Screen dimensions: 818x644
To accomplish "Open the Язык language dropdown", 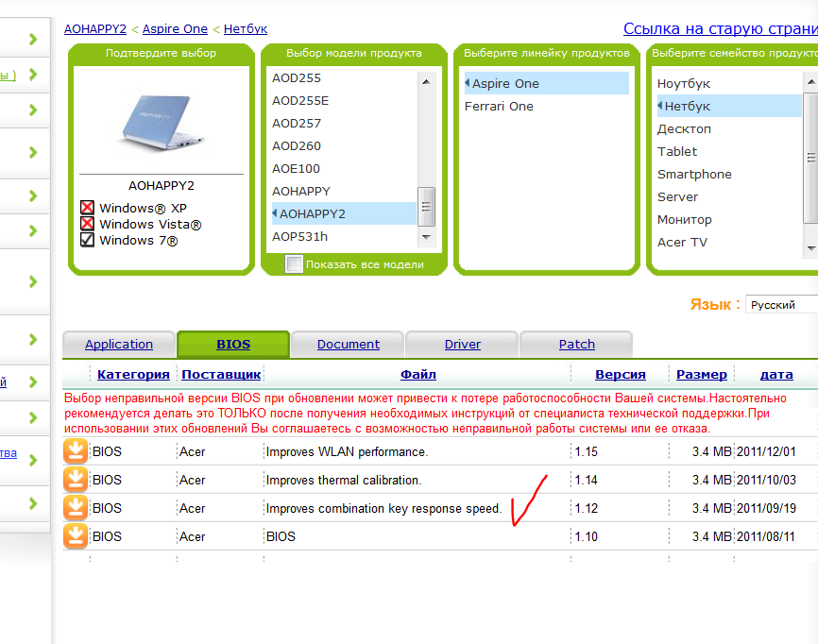I will click(x=781, y=305).
